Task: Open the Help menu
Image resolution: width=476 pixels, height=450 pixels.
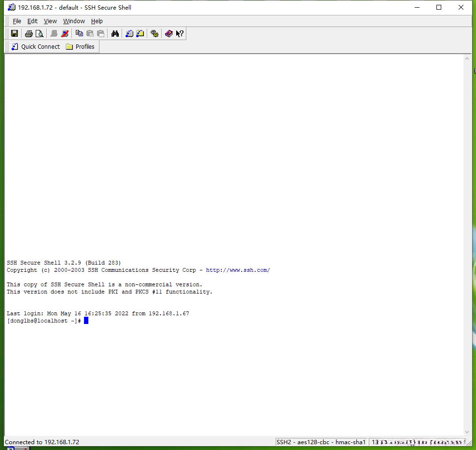Action: (97, 21)
